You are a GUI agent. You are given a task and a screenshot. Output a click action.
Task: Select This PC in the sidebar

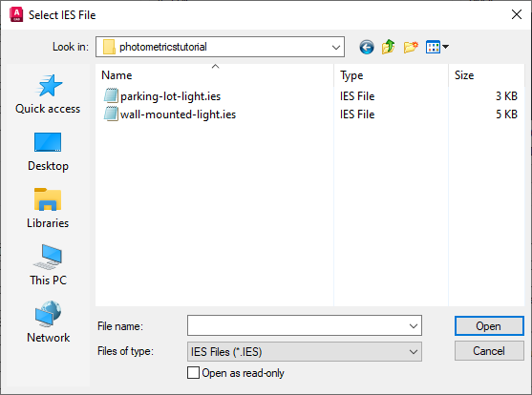click(x=48, y=265)
